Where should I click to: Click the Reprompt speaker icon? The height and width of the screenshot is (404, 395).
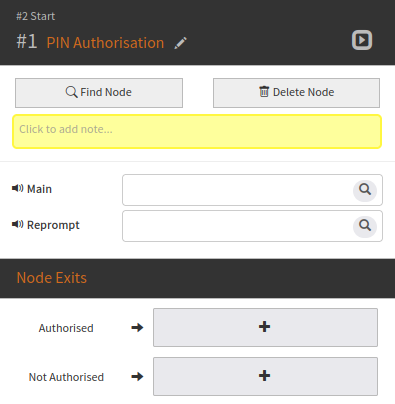18,224
